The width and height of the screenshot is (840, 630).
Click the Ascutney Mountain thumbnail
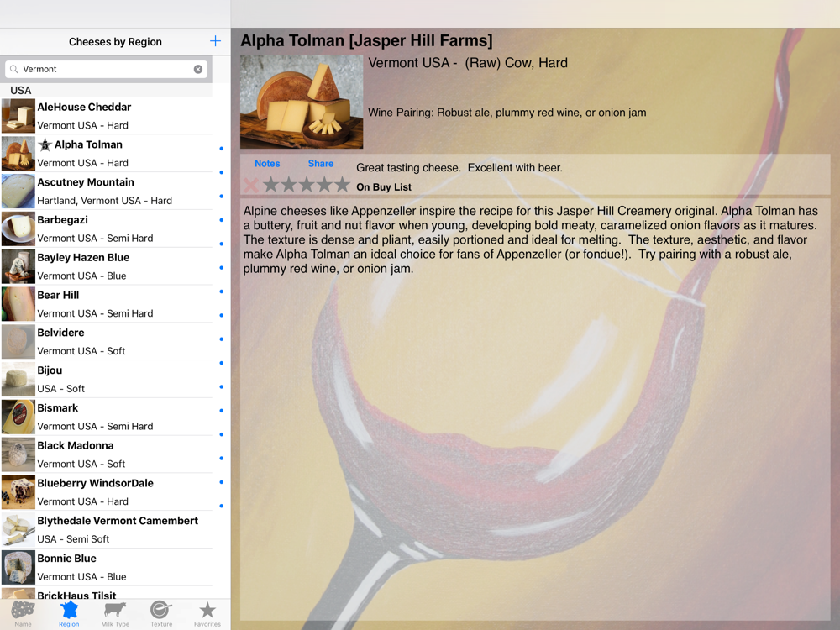(x=18, y=191)
